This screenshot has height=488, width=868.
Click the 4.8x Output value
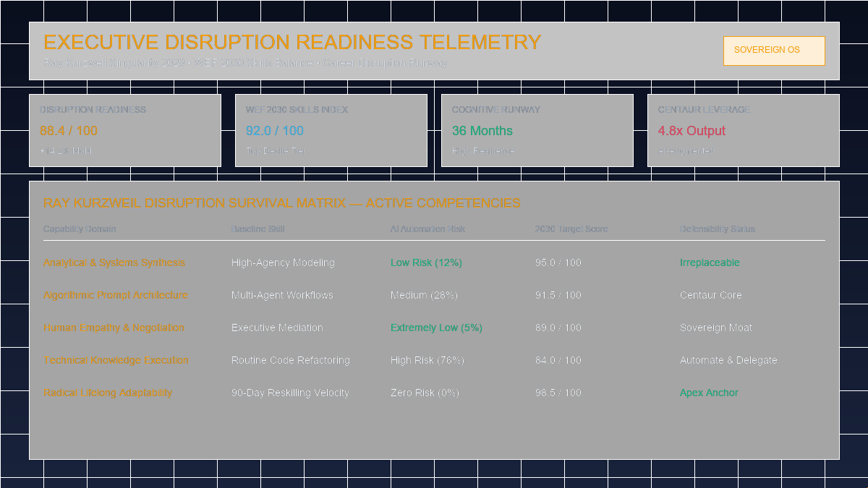click(692, 131)
